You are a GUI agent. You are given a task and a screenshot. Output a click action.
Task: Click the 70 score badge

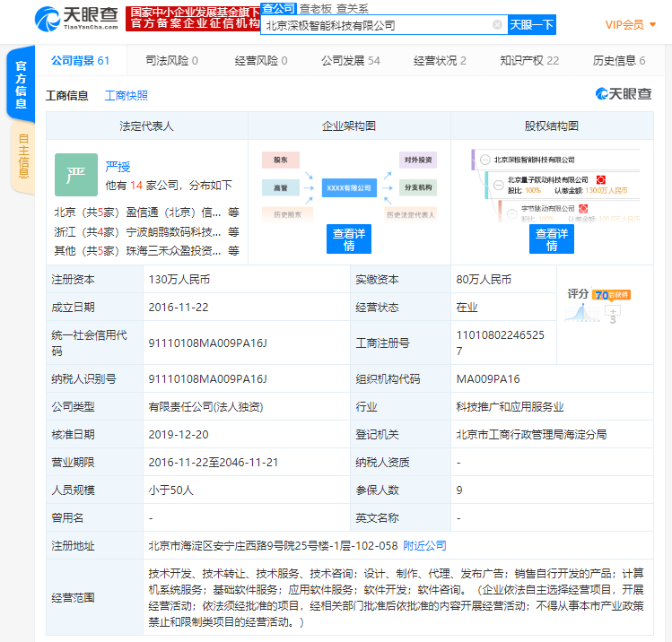click(x=611, y=295)
